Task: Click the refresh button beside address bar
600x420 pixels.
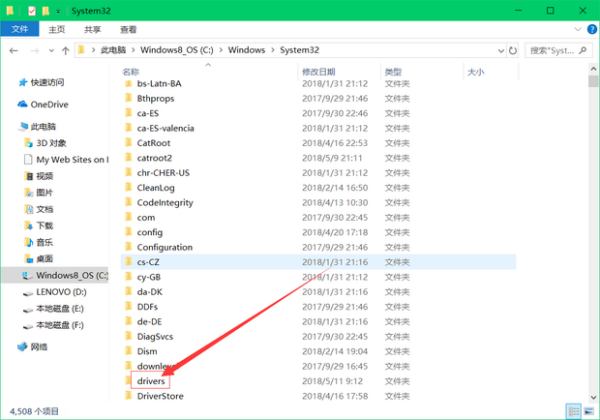Action: 513,49
